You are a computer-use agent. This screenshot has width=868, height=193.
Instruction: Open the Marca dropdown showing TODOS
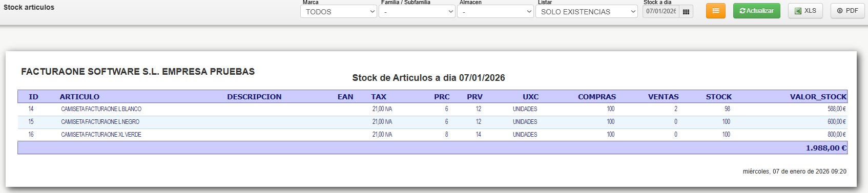339,11
